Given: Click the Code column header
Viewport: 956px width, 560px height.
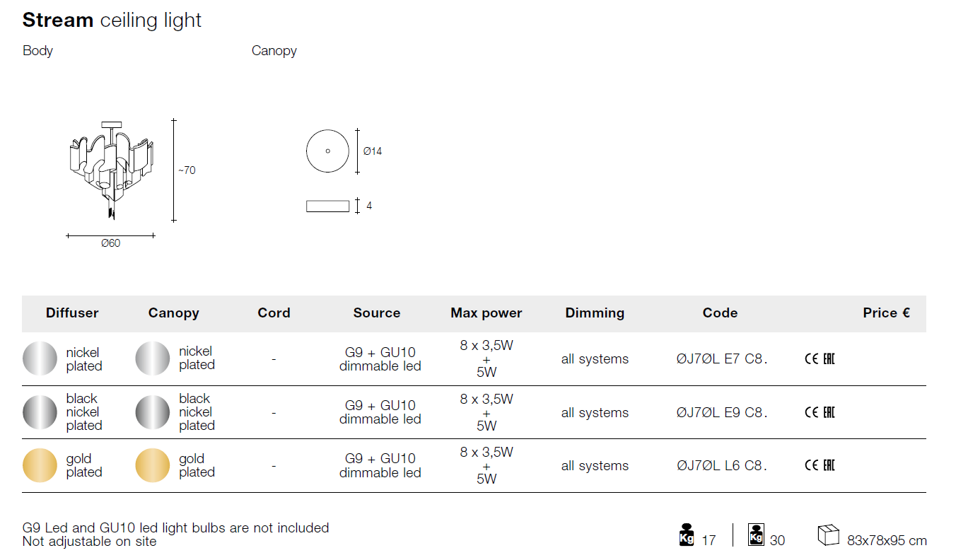Looking at the screenshot, I should point(720,313).
